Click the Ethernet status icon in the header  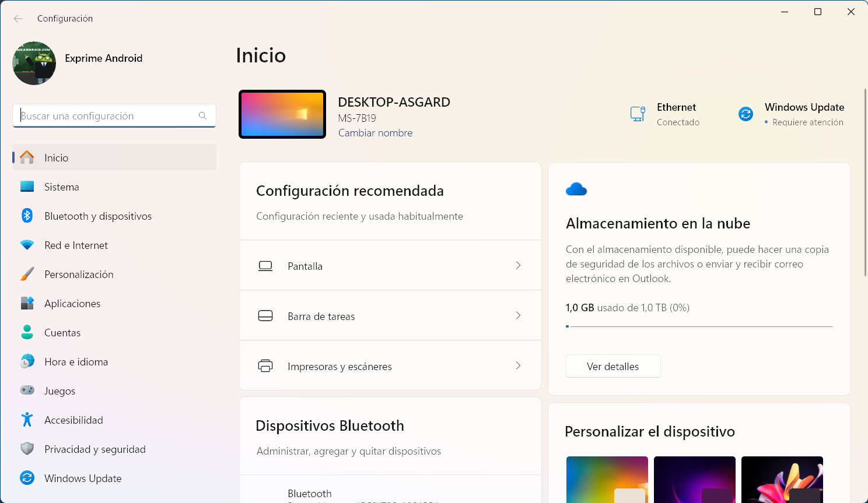(x=638, y=114)
